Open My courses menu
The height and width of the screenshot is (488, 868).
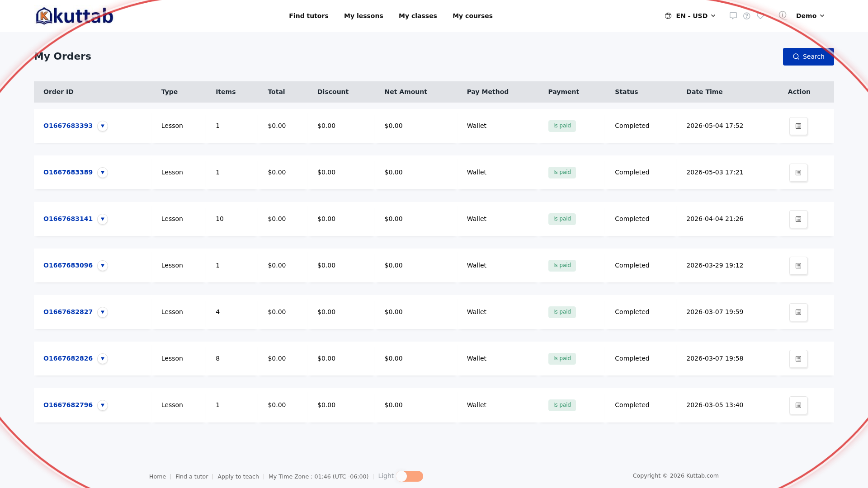[472, 16]
